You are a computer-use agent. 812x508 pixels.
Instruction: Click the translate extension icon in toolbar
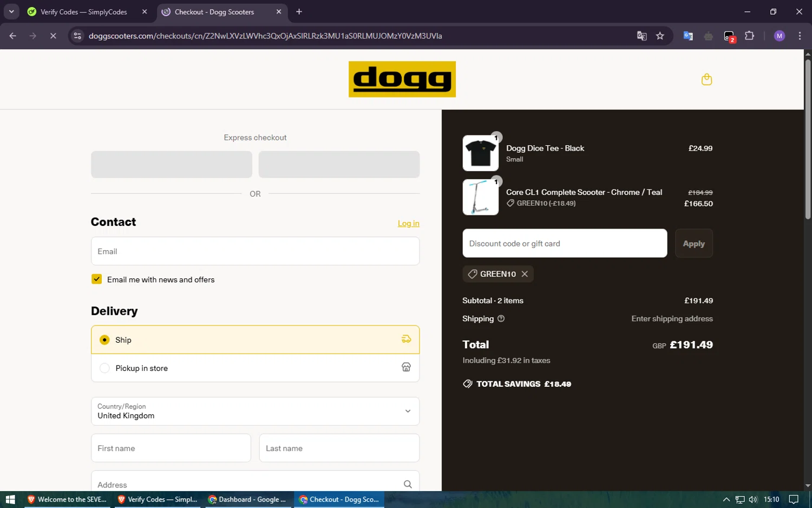pyautogui.click(x=688, y=36)
